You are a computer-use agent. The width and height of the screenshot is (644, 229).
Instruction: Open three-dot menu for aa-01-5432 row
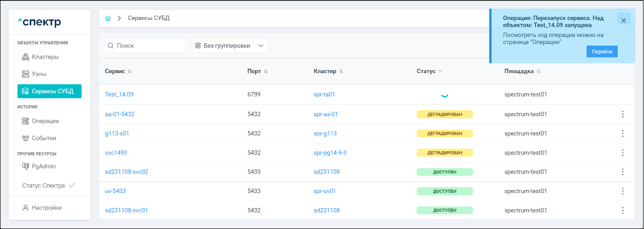tap(623, 114)
